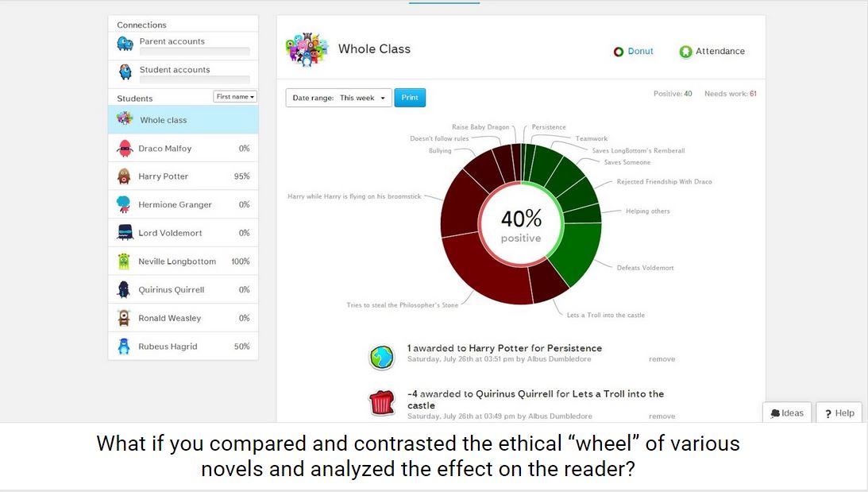Click Hermione Granger's blue avatar icon
Screen dimensions: 868x492
click(x=124, y=204)
